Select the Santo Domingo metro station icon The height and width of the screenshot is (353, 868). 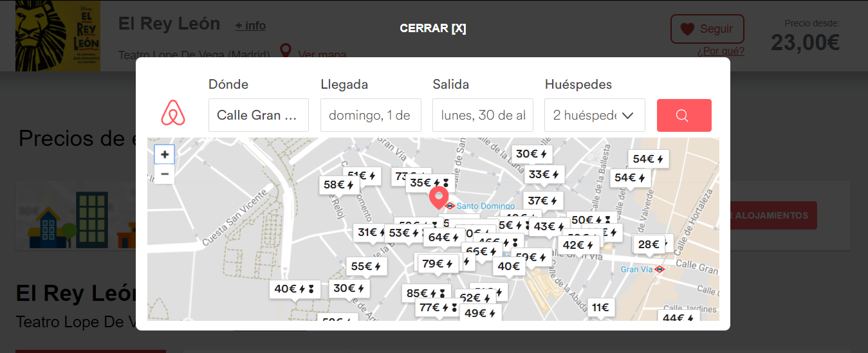(450, 206)
